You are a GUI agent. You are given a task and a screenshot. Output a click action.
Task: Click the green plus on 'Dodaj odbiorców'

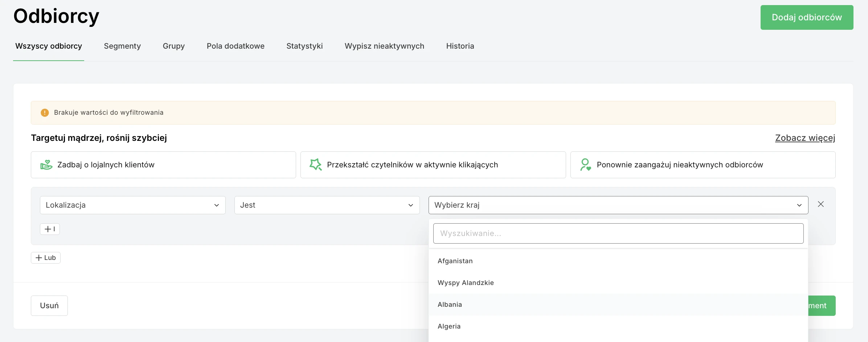coord(807,17)
